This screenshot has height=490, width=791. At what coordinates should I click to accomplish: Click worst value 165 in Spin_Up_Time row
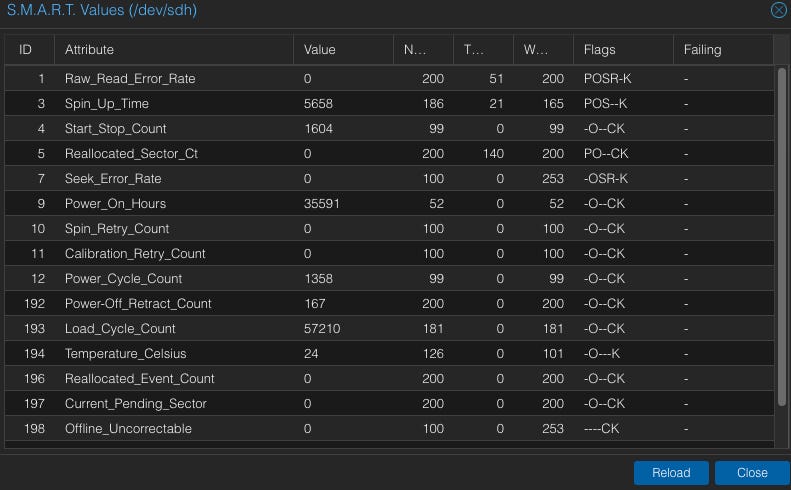(x=553, y=103)
